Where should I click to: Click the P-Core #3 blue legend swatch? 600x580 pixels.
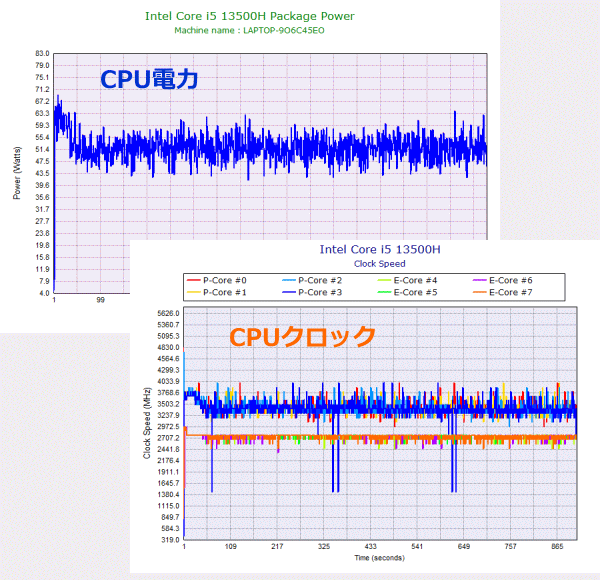tap(289, 292)
